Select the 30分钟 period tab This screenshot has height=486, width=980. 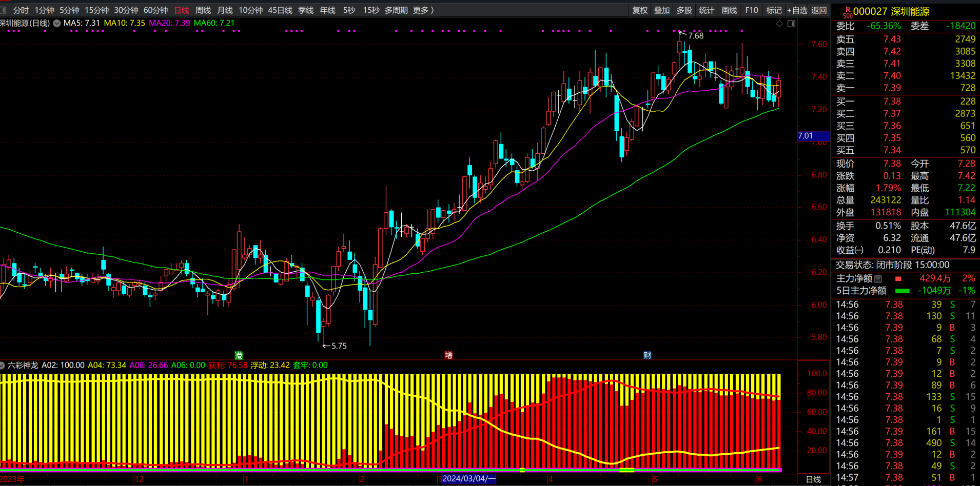coord(126,10)
